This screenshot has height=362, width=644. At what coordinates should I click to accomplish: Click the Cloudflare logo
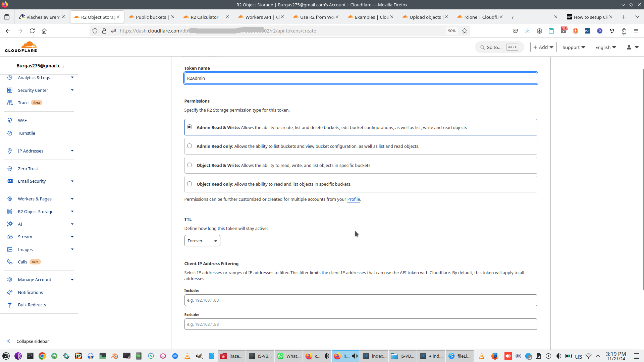pyautogui.click(x=21, y=47)
